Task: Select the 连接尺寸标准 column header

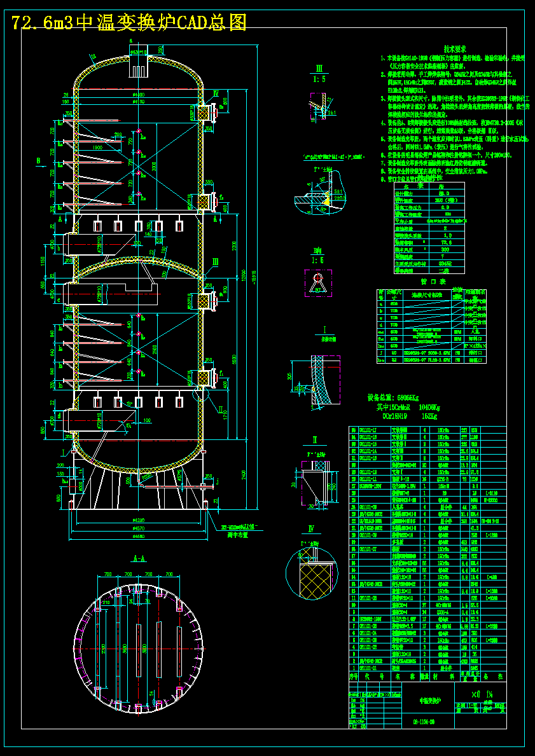Action: (x=427, y=294)
